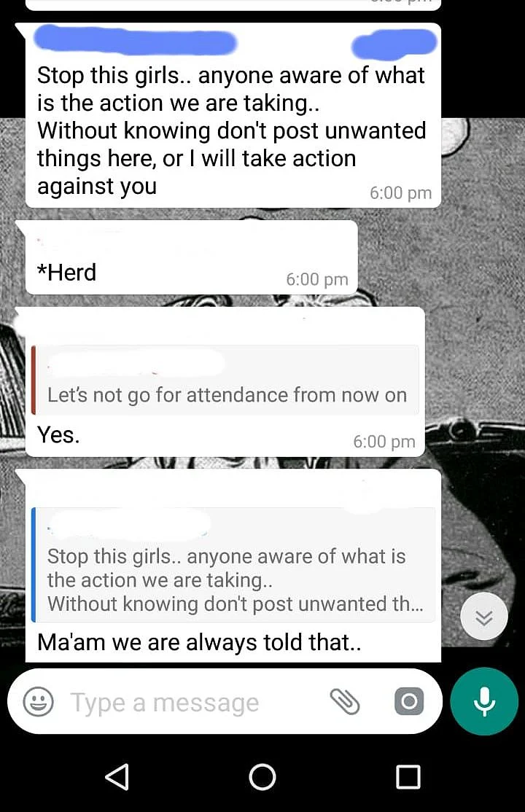Tap 6:00 pm timestamp on Herd message
The height and width of the screenshot is (812, 525).
point(317,280)
